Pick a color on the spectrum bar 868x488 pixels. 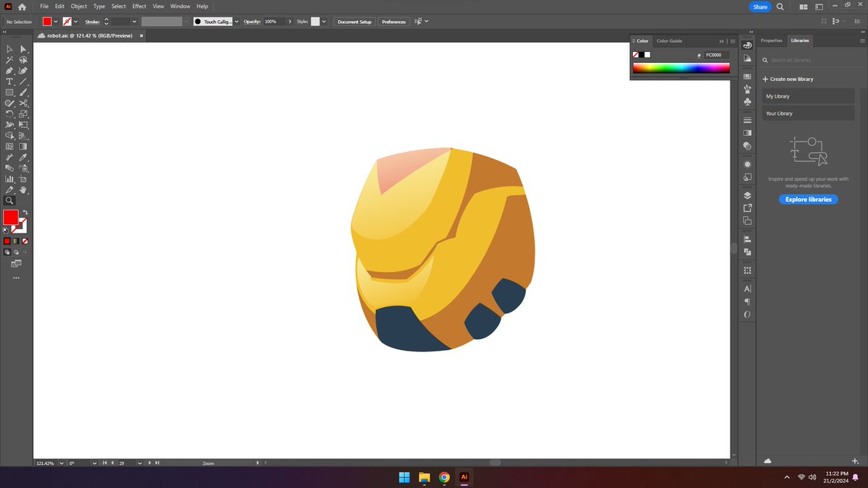point(680,67)
